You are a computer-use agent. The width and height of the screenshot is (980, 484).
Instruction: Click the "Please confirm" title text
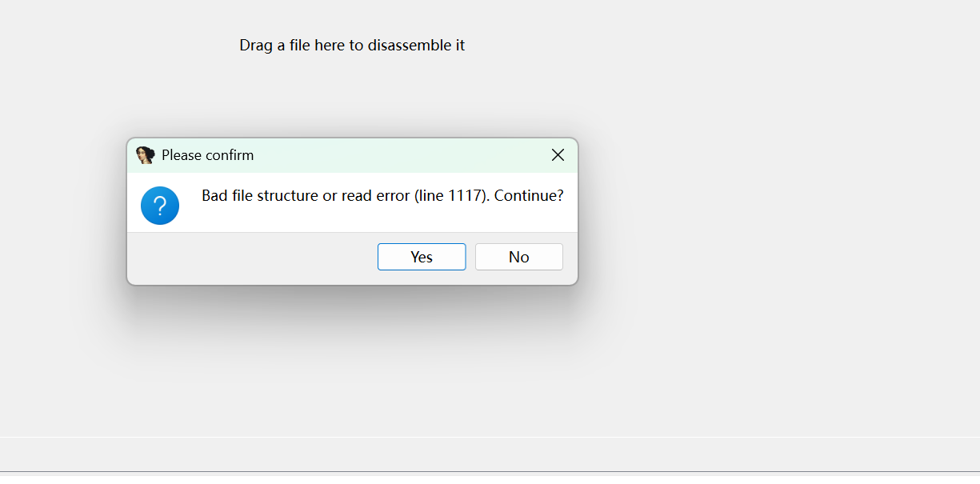click(207, 155)
